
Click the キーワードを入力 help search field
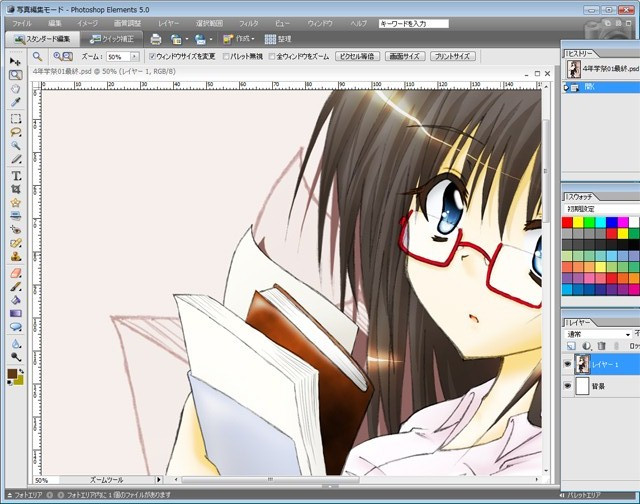click(x=413, y=24)
